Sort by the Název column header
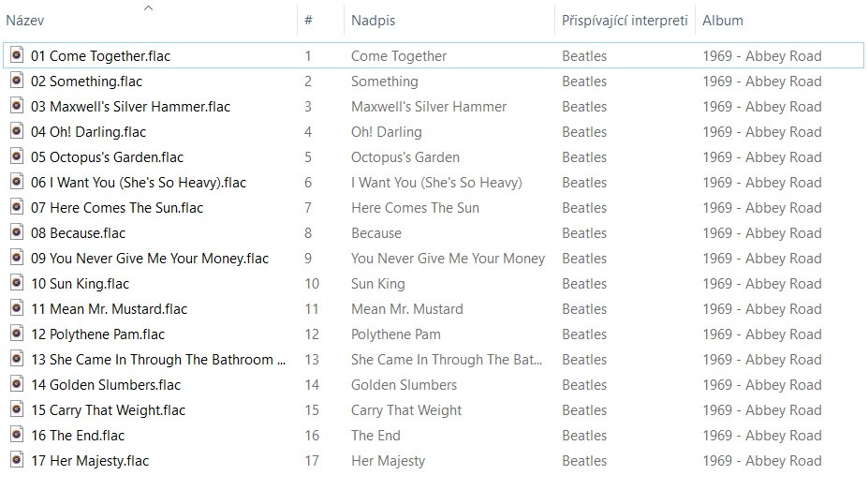The width and height of the screenshot is (868, 490). tap(25, 21)
